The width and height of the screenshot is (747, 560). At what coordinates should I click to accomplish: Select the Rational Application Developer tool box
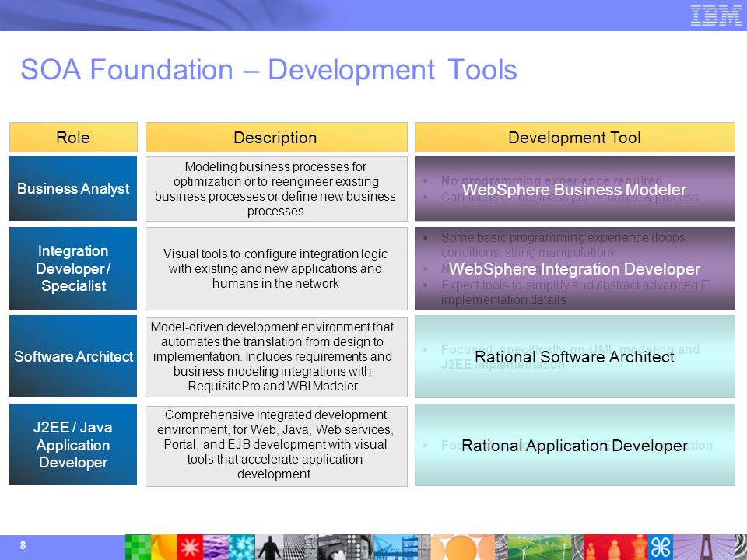[x=574, y=445]
